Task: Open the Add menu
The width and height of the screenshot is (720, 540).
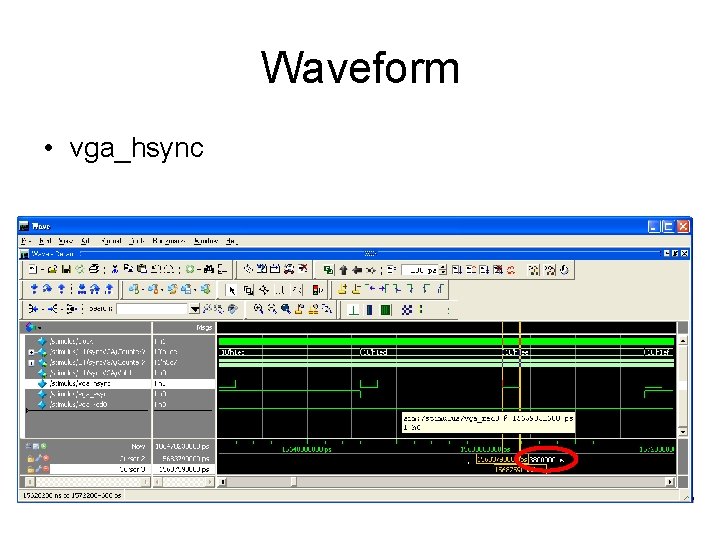Action: [x=85, y=241]
